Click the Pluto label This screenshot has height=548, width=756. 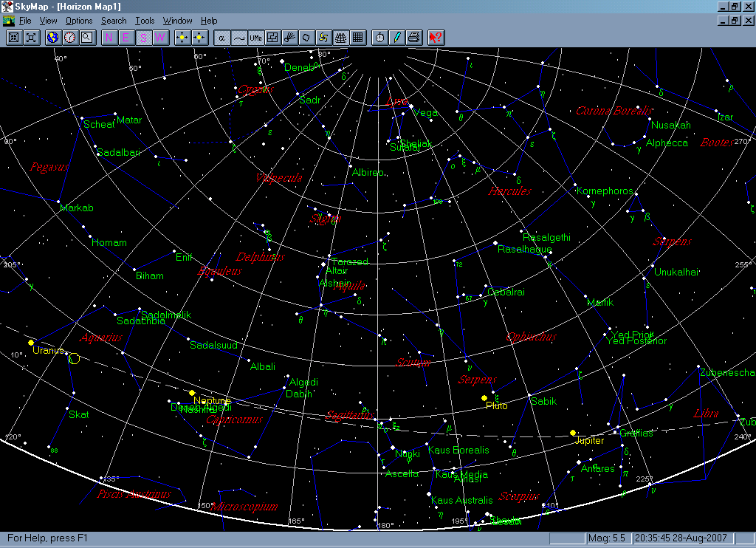[x=497, y=405]
